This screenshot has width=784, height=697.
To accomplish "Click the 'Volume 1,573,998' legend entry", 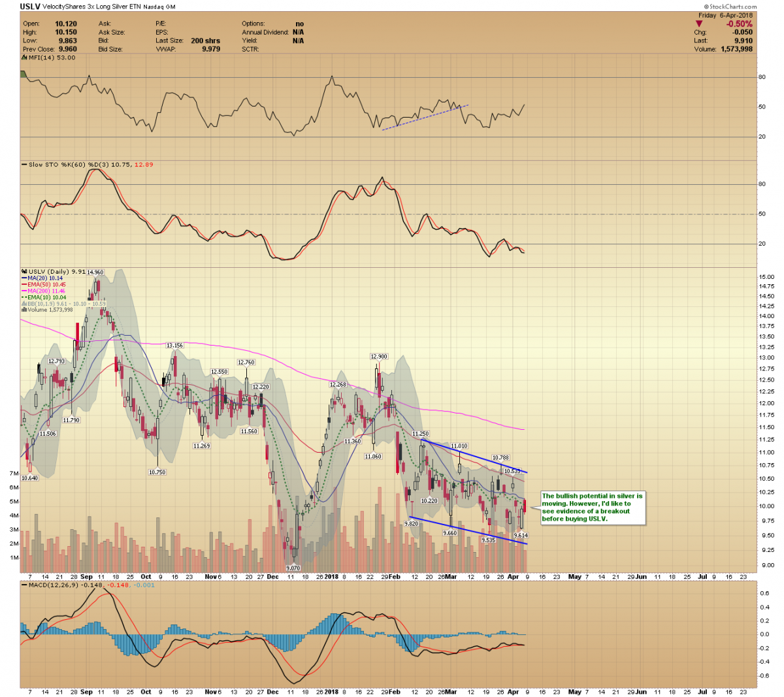I will tap(50, 310).
